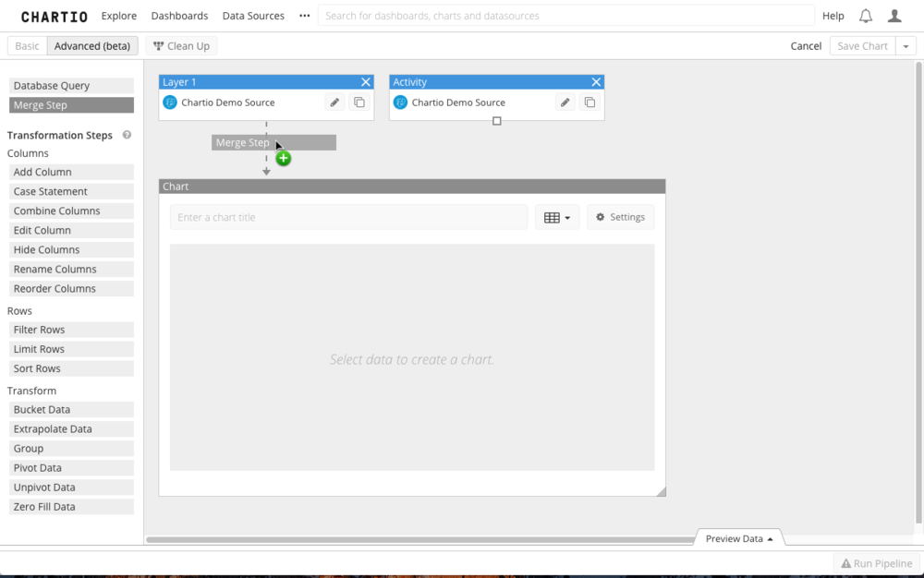The image size is (924, 578).
Task: Click the Run Pipeline button
Action: [x=877, y=563]
